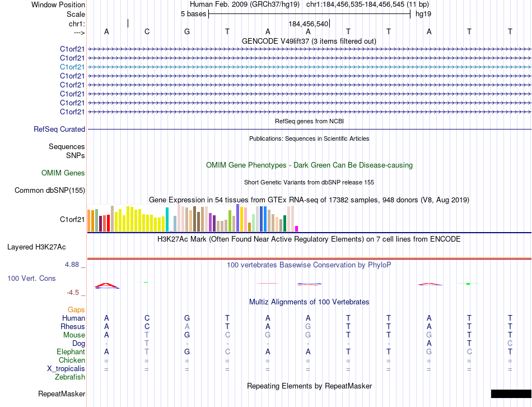
Task: Click the Sequences SNPs track label
Action: click(x=67, y=151)
